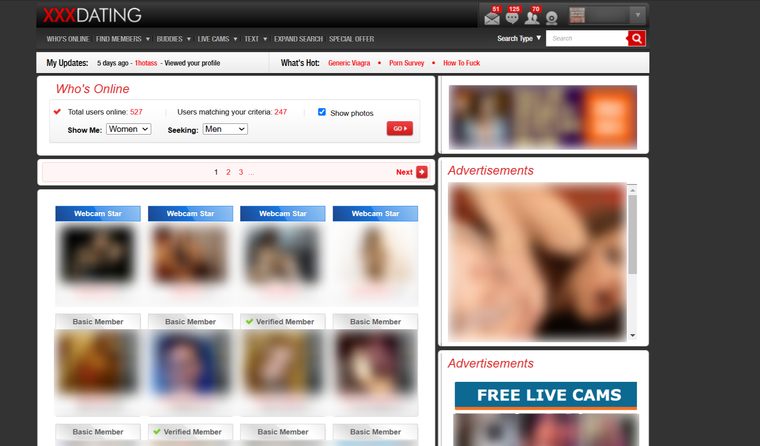This screenshot has width=760, height=446.
Task: Click the XXXDating logo
Action: click(x=92, y=16)
